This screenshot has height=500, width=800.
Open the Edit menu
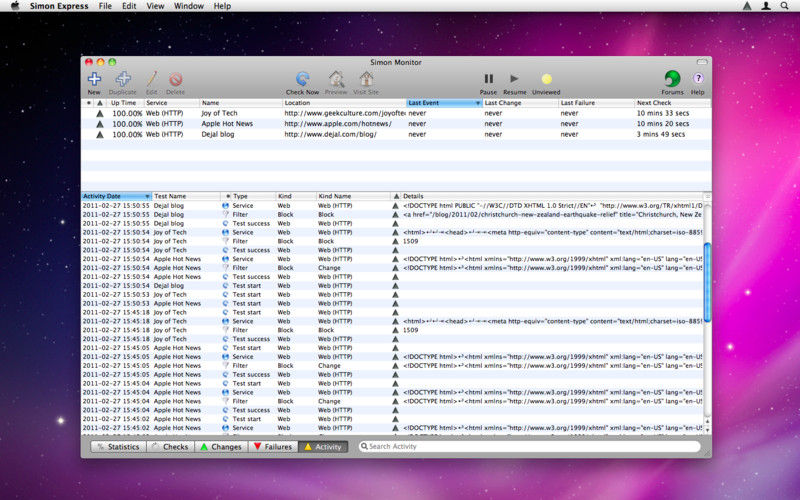pyautogui.click(x=129, y=6)
